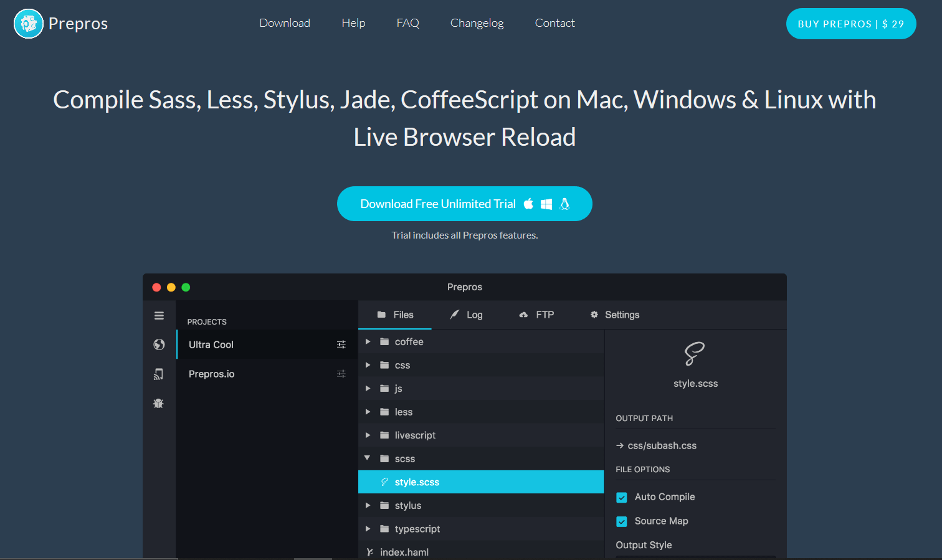Open the FTP tab

point(537,315)
